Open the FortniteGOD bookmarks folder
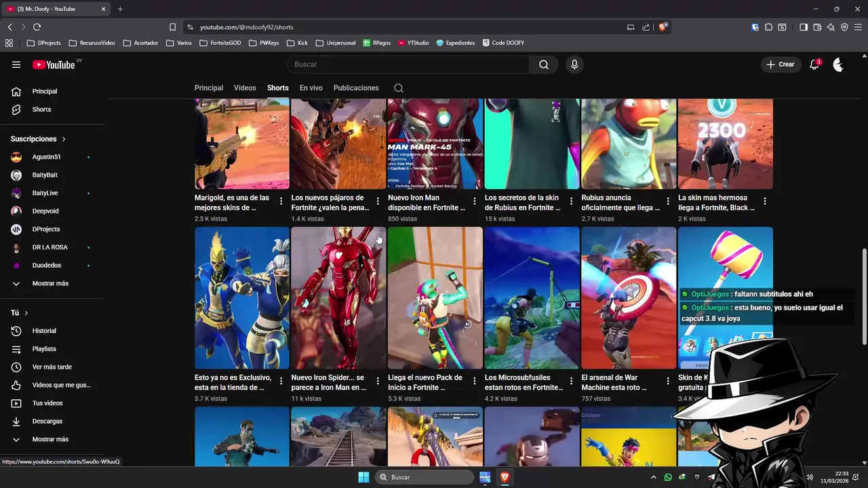This screenshot has height=488, width=868. (x=220, y=43)
